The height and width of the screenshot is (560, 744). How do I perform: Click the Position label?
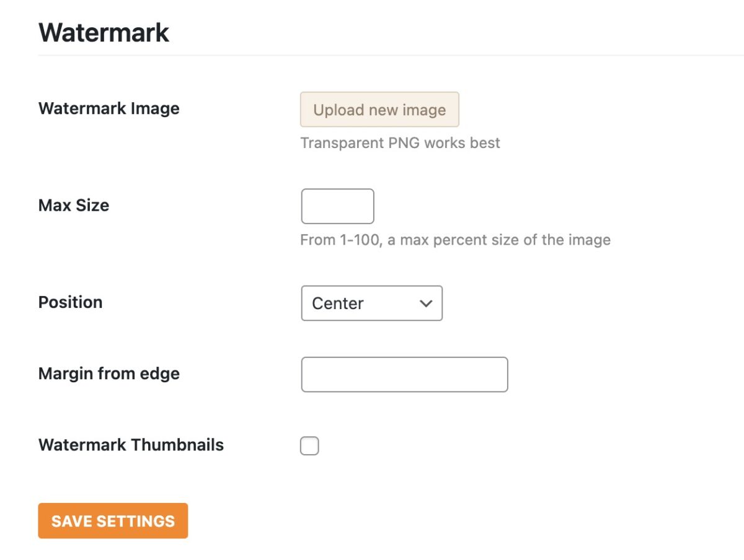click(70, 302)
